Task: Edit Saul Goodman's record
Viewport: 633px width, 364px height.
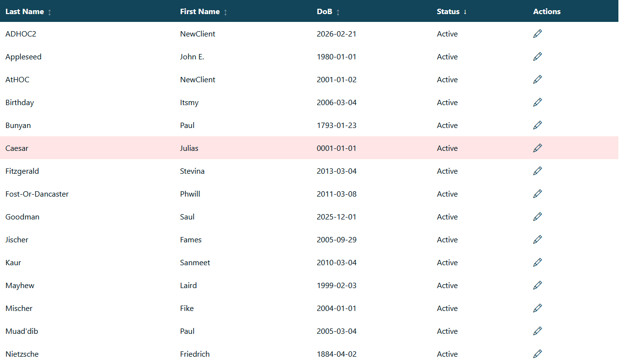Action: click(537, 217)
